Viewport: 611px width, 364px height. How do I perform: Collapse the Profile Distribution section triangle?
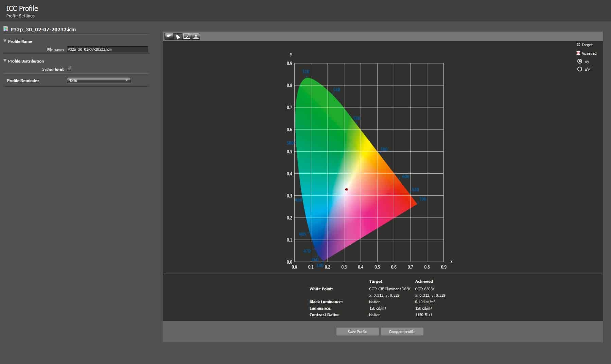[5, 61]
